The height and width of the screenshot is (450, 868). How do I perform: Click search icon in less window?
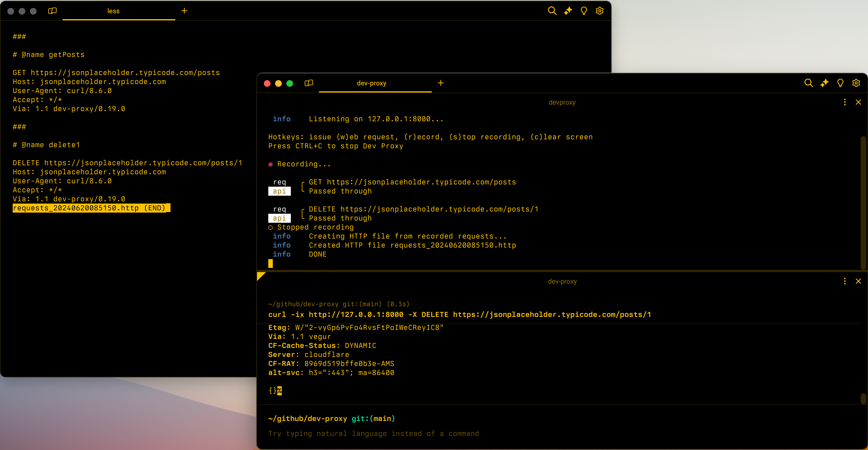tap(552, 11)
